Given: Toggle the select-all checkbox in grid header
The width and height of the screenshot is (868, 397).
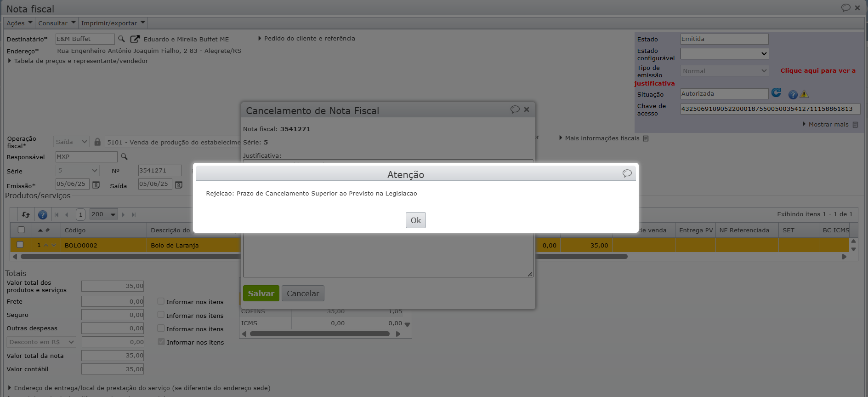Looking at the screenshot, I should tap(21, 230).
